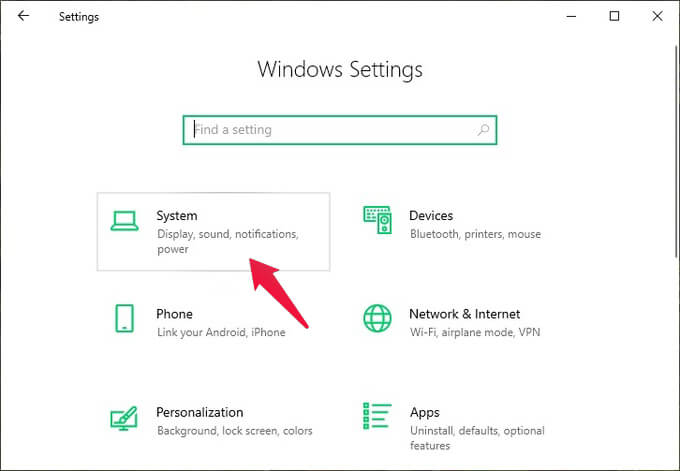Open the Phone icon
The width and height of the screenshot is (680, 471).
tap(124, 318)
